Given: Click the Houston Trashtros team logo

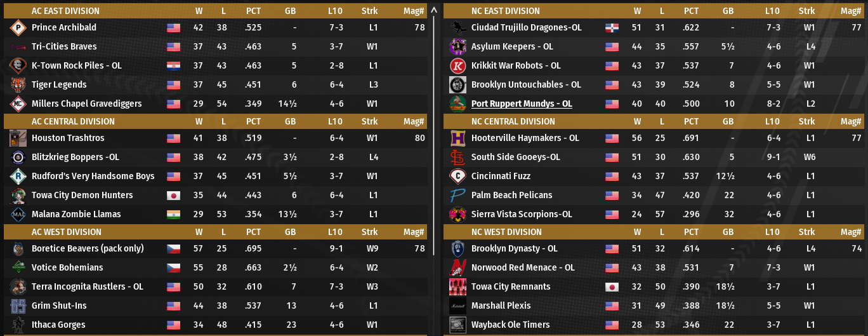Looking at the screenshot, I should click(x=18, y=138).
